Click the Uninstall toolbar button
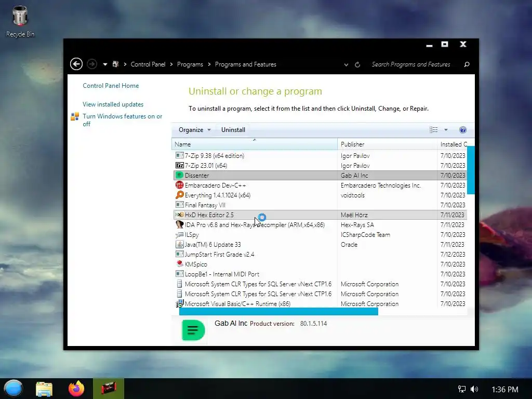The width and height of the screenshot is (532, 399). tap(233, 130)
